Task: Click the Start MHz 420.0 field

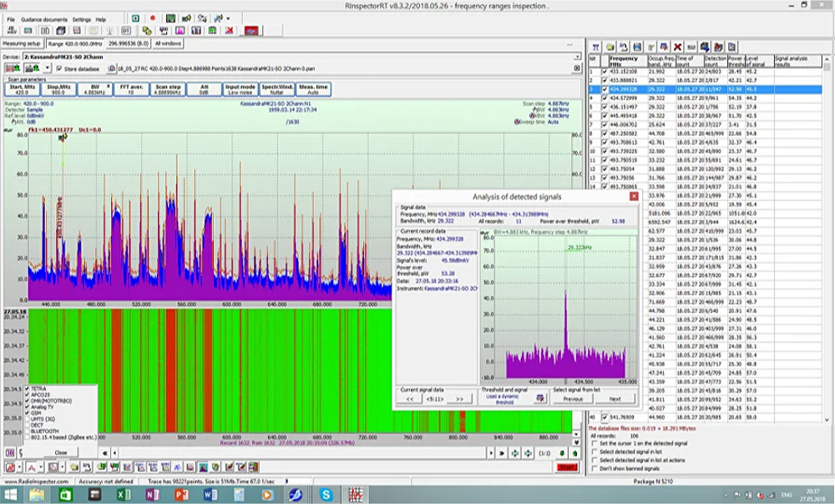Action: (22, 88)
